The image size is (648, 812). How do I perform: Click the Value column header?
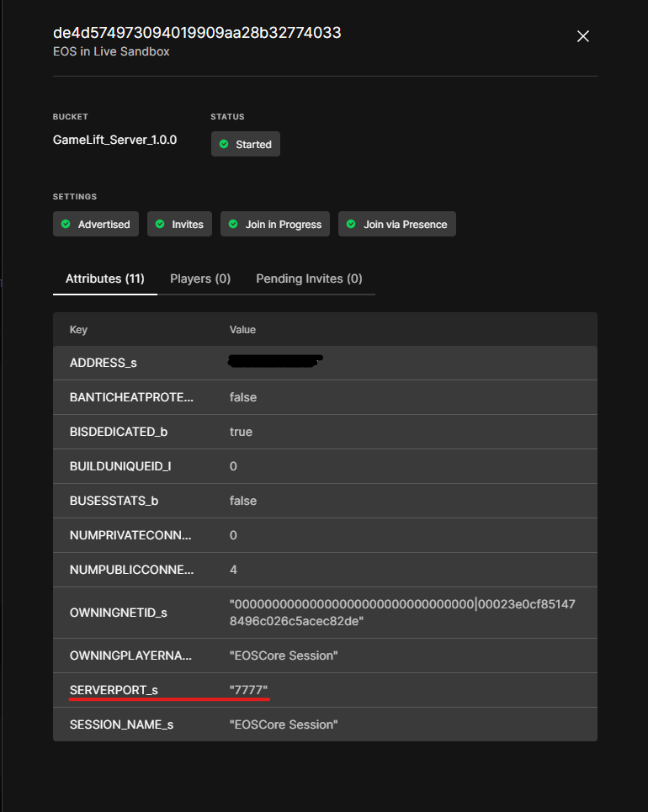click(x=242, y=330)
